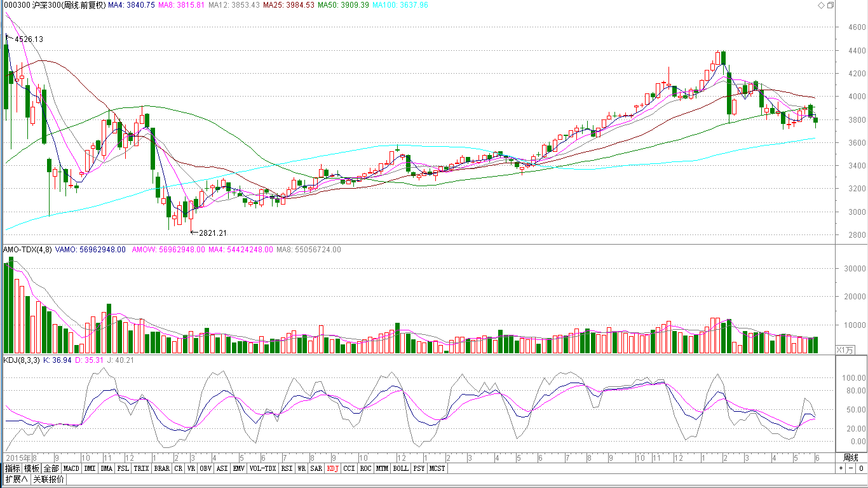Click the 4526.13 high price marker

click(x=29, y=39)
